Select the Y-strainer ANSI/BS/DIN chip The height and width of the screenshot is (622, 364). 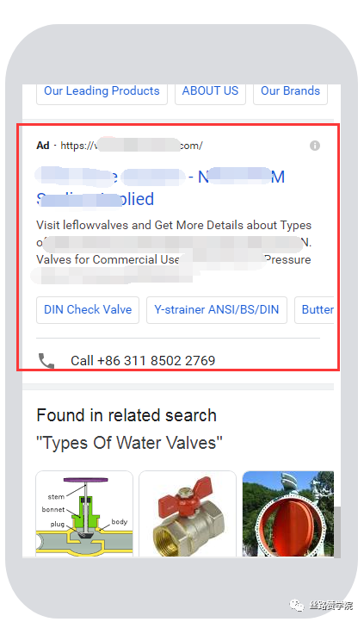pyautogui.click(x=217, y=310)
